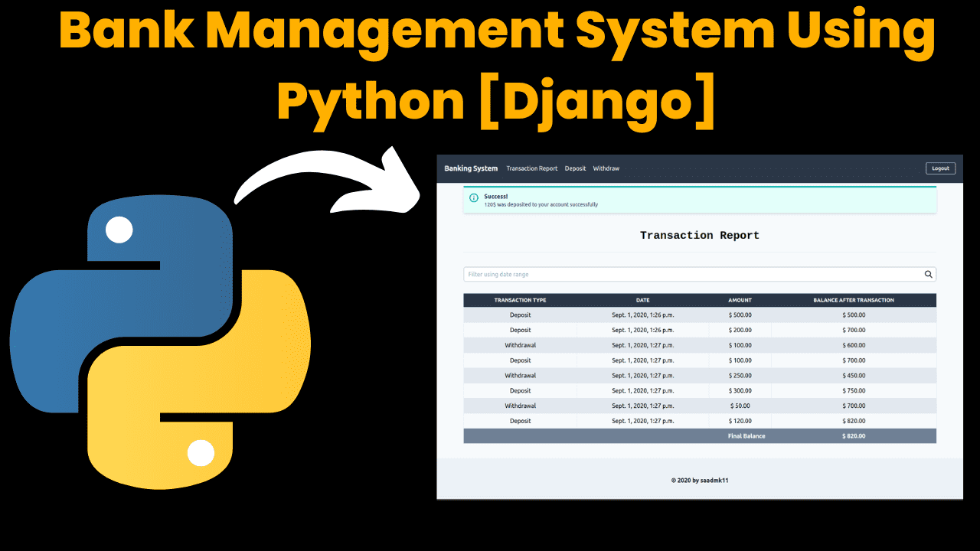The height and width of the screenshot is (551, 980).
Task: Click the date in the $ 120.00 row
Action: tap(642, 421)
